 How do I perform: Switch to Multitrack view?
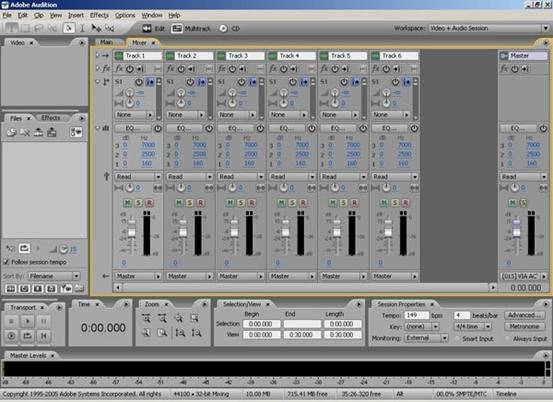click(191, 29)
